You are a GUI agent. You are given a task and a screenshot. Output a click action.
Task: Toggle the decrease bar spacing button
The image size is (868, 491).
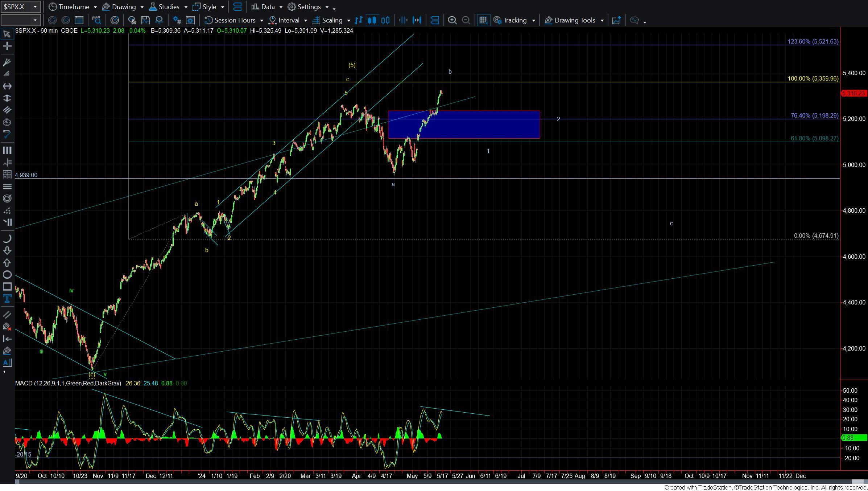403,20
